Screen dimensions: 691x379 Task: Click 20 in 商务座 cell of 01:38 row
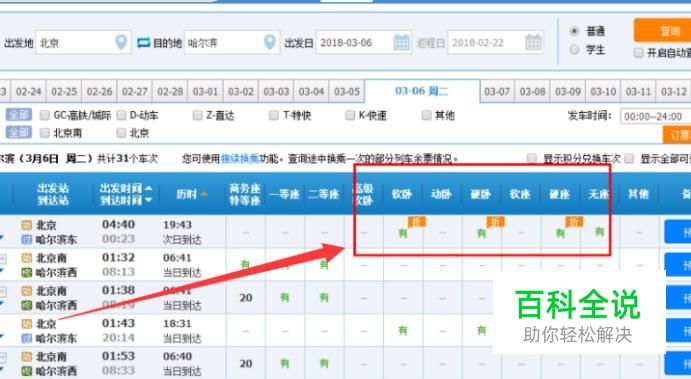246,298
